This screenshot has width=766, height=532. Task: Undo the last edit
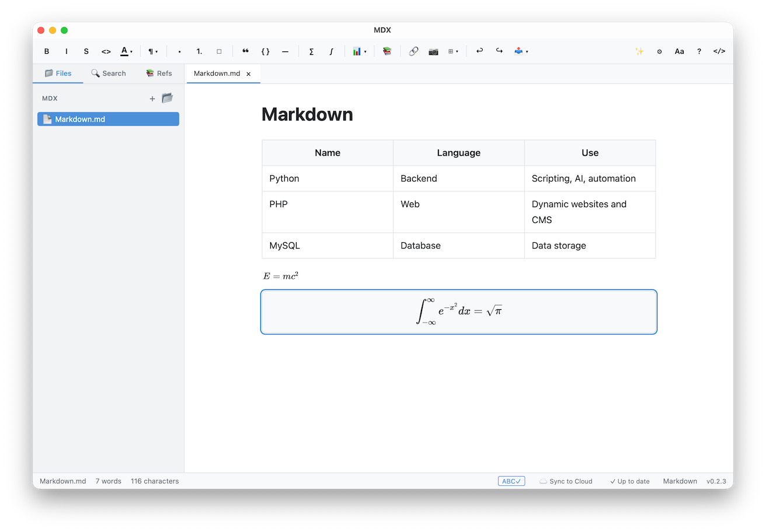(479, 51)
